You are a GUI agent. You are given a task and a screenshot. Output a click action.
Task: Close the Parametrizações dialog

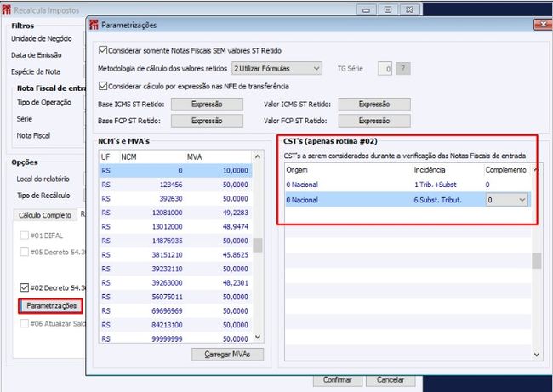(x=543, y=25)
